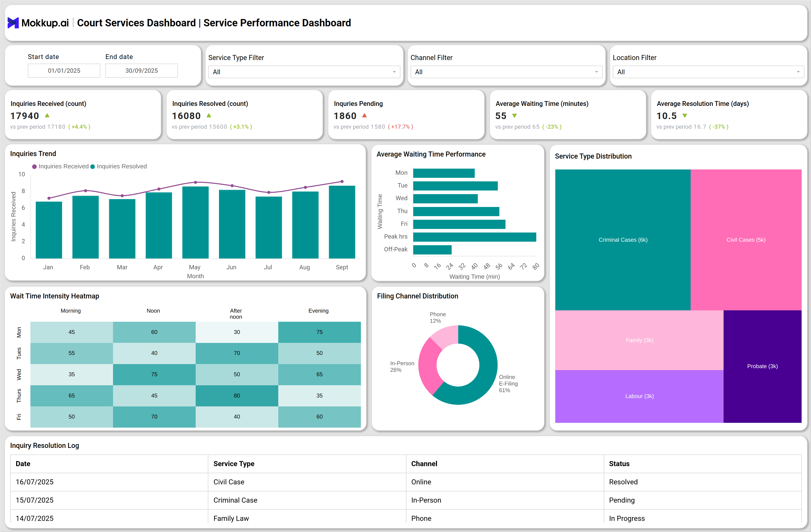Click heatmap cell Fri Morning 50
This screenshot has height=532, width=811.
[x=71, y=417]
